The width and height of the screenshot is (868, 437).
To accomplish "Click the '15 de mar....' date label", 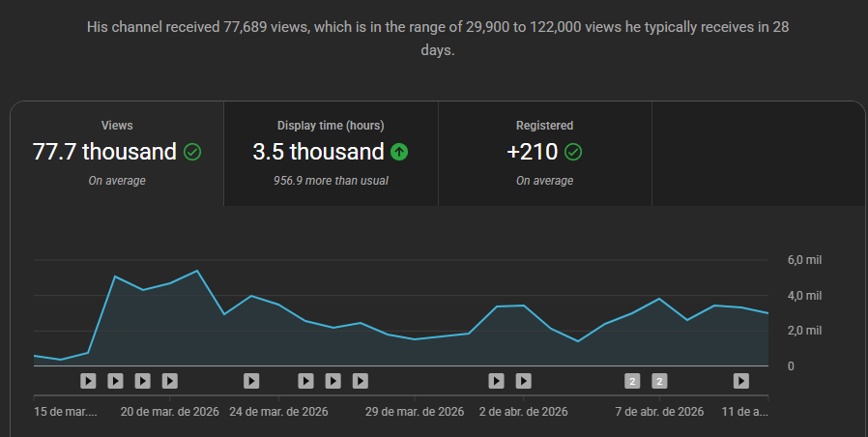I will (x=66, y=412).
